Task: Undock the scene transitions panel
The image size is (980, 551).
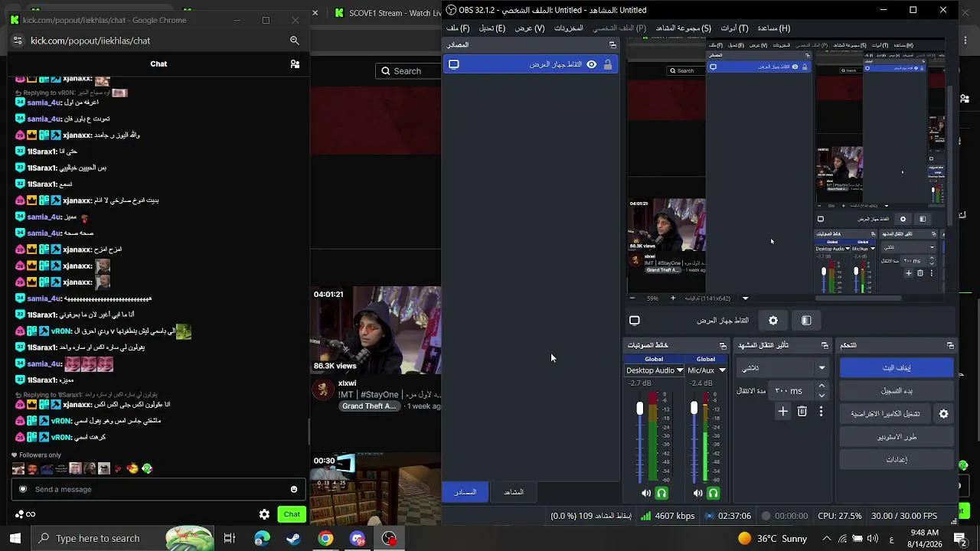Action: coord(825,346)
